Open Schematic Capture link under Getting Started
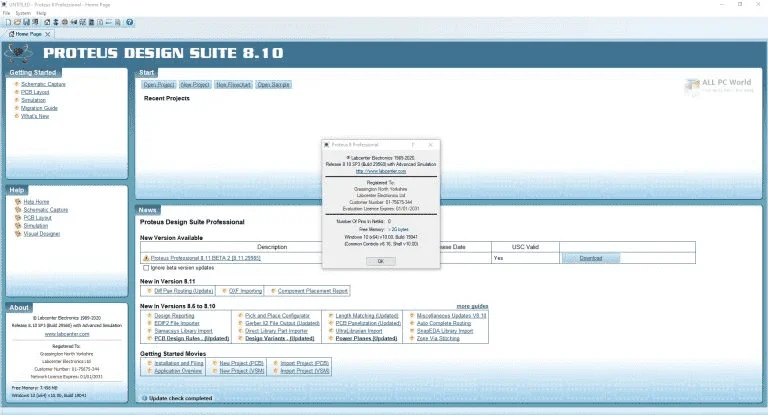768x415 pixels. tap(43, 84)
